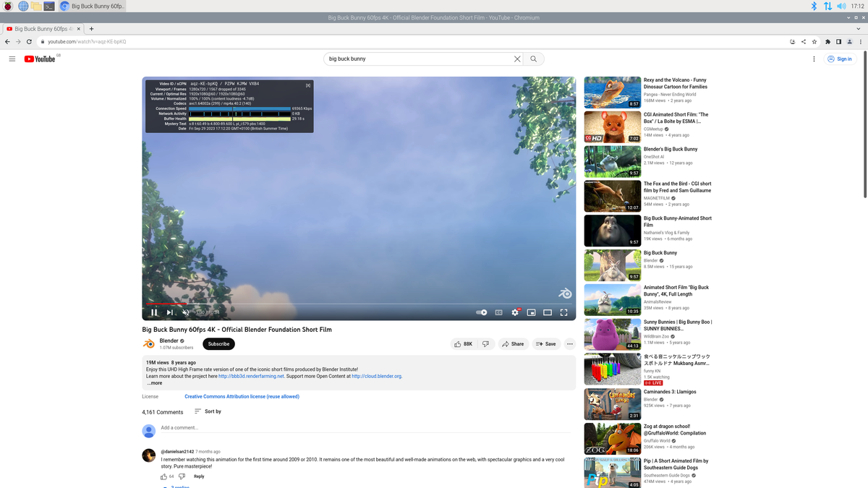Toggle subtitles/closed captions button
Image resolution: width=868 pixels, height=488 pixels.
498,312
